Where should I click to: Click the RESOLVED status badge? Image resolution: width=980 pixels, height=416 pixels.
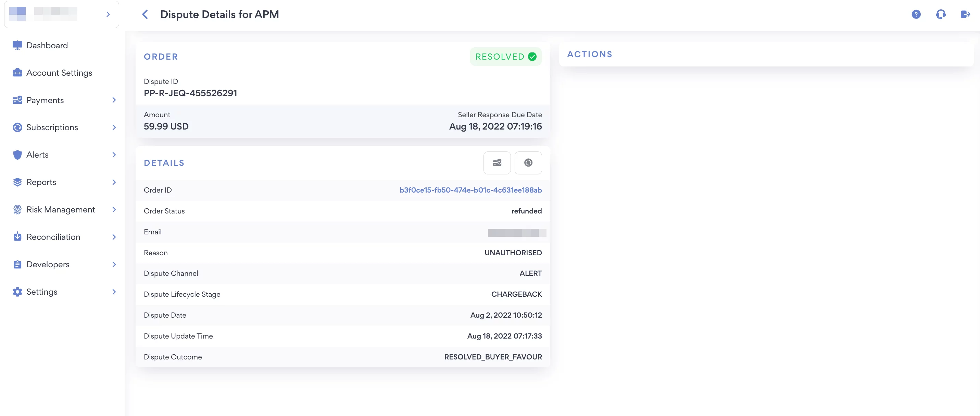[x=506, y=56]
